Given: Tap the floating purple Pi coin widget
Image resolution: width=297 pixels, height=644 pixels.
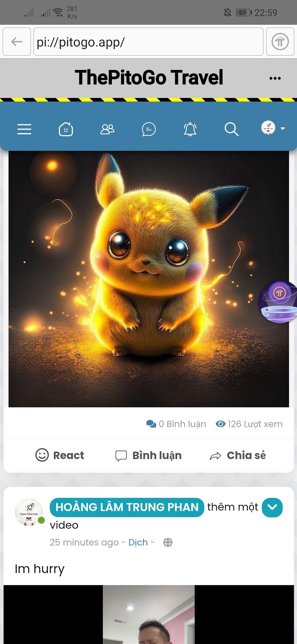Looking at the screenshot, I should (x=278, y=302).
